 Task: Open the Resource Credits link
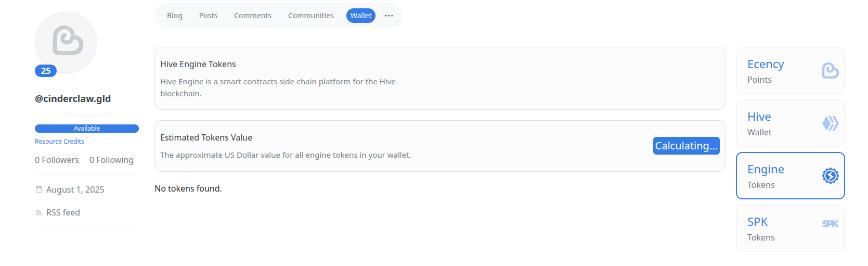point(59,142)
